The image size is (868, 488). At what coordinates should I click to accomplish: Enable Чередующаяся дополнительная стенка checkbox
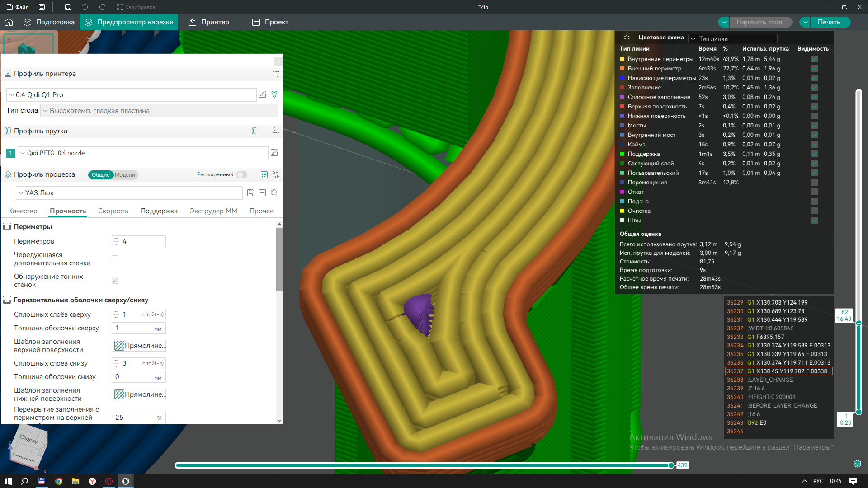[115, 259]
